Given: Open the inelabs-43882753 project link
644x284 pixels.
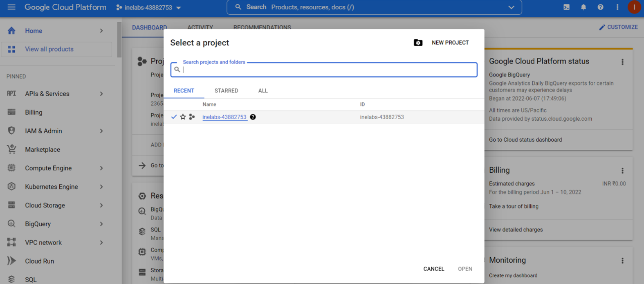Looking at the screenshot, I should pos(224,117).
